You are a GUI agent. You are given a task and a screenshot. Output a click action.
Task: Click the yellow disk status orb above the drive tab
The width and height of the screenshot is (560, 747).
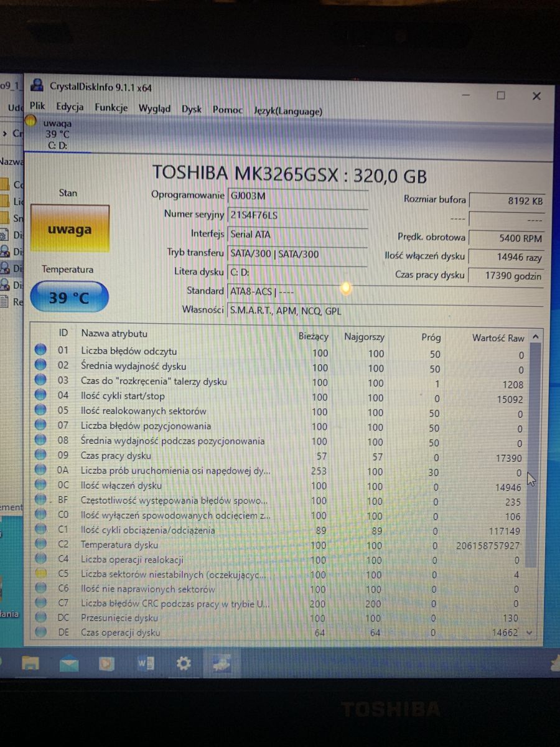point(30,121)
